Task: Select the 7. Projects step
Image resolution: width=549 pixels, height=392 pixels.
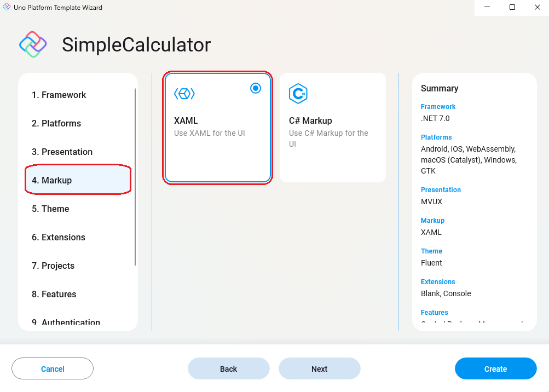Action: (54, 266)
